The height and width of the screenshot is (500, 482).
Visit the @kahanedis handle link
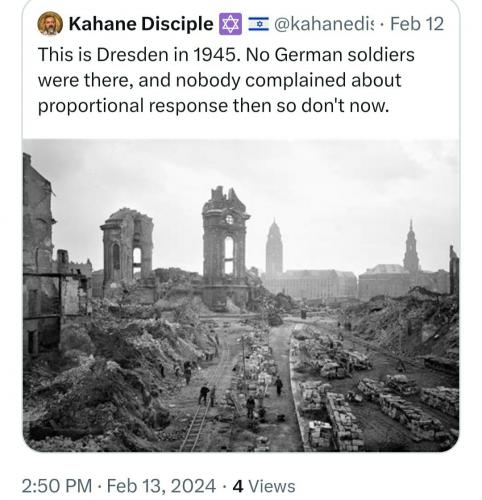(324, 24)
